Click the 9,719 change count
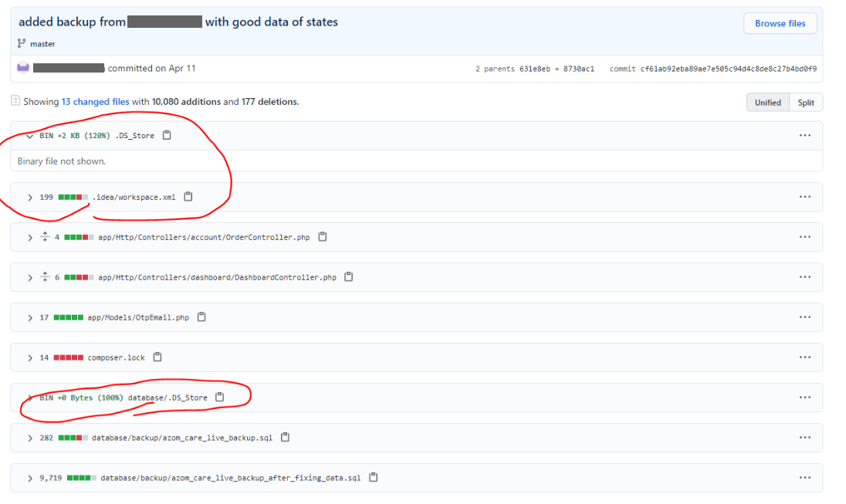Viewport: 846px width, 504px height. pos(50,478)
